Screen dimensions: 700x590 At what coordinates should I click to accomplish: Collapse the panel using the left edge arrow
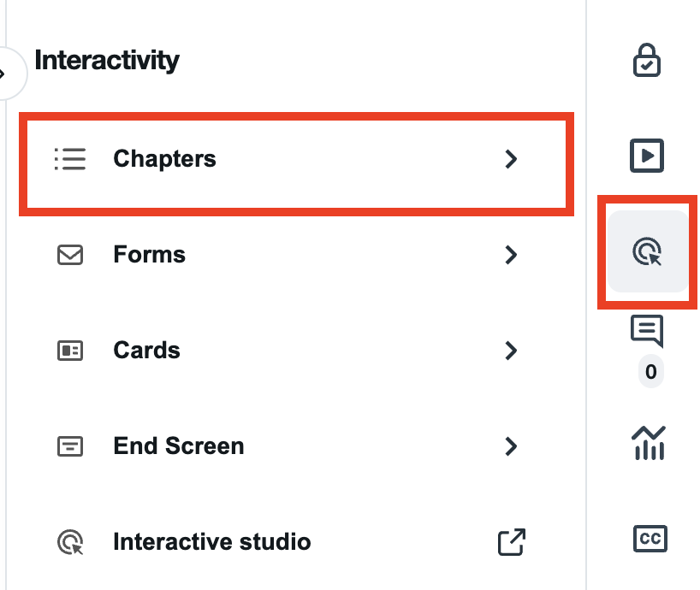[x=9, y=74]
